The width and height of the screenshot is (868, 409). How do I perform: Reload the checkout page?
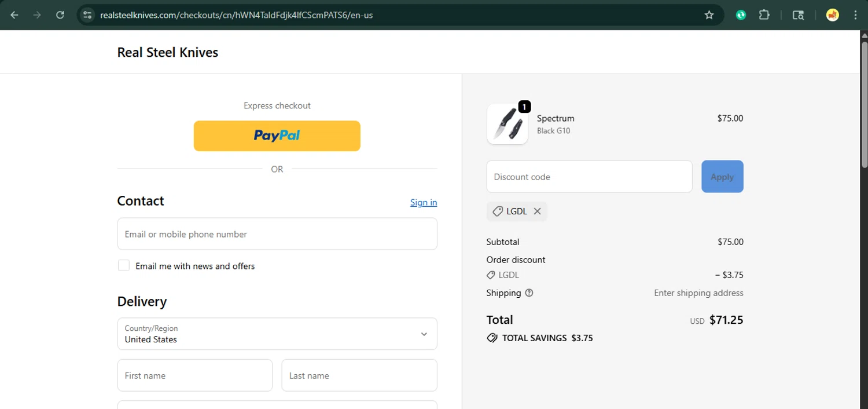[x=60, y=15]
